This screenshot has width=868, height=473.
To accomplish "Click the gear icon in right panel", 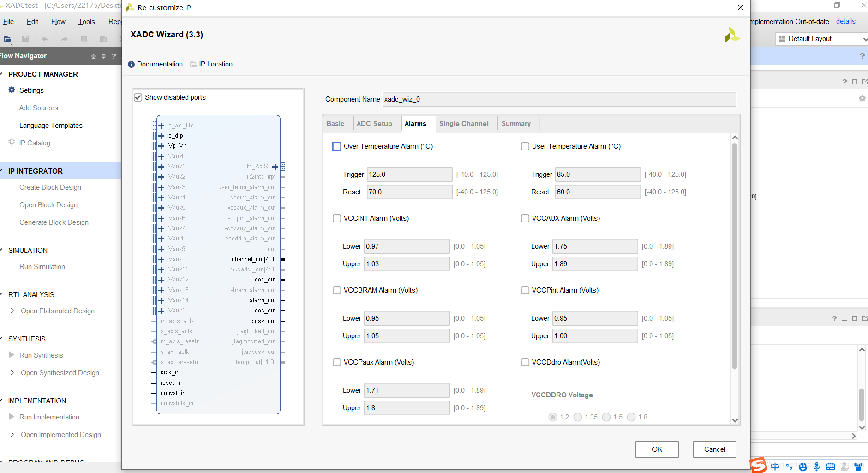I will [862, 98].
